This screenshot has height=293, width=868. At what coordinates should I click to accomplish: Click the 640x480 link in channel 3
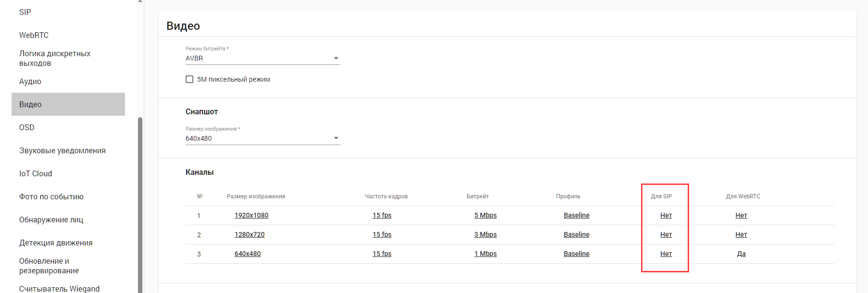pyautogui.click(x=248, y=254)
